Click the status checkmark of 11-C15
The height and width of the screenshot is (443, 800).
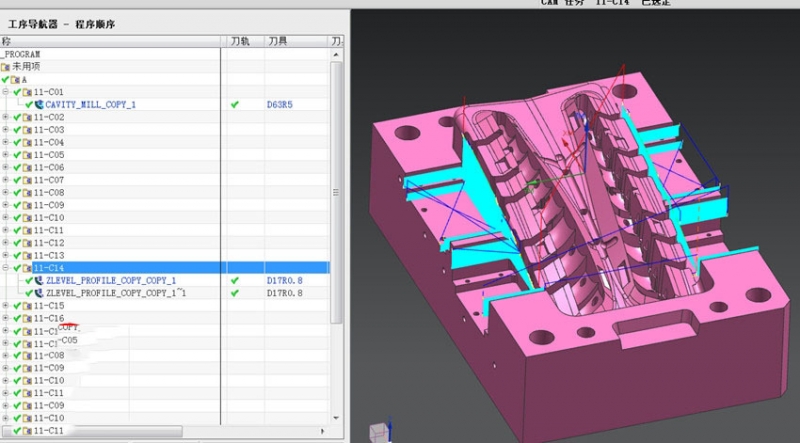click(x=17, y=306)
